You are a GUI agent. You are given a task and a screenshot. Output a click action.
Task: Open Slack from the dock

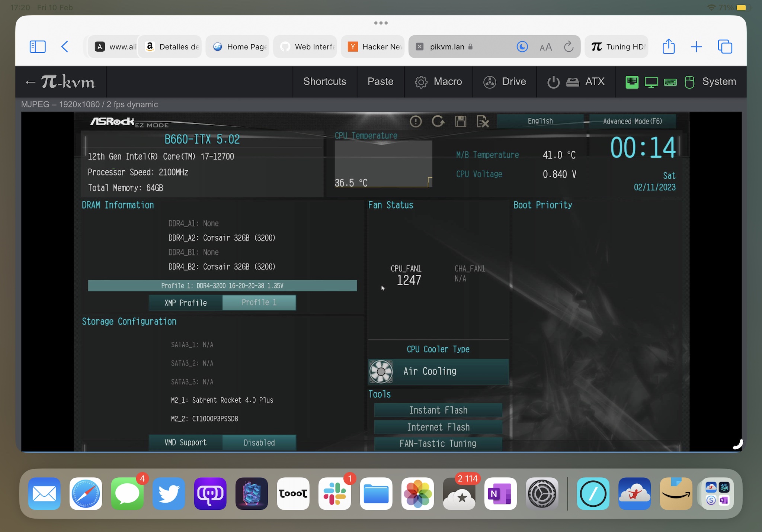click(335, 493)
